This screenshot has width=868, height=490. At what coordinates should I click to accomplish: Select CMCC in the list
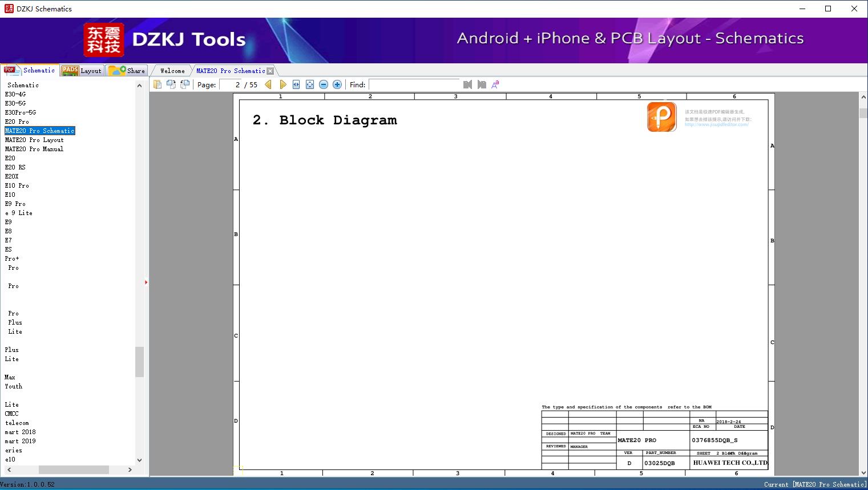(12, 414)
